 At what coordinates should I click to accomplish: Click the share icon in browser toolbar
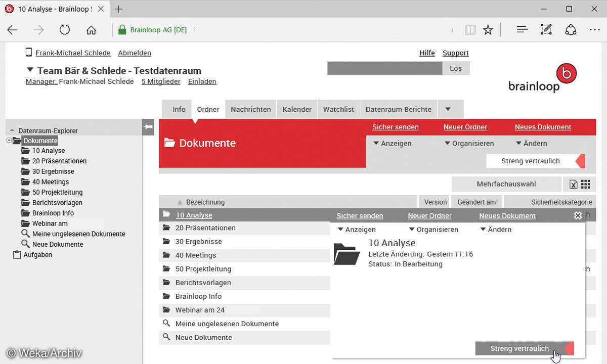(571, 30)
